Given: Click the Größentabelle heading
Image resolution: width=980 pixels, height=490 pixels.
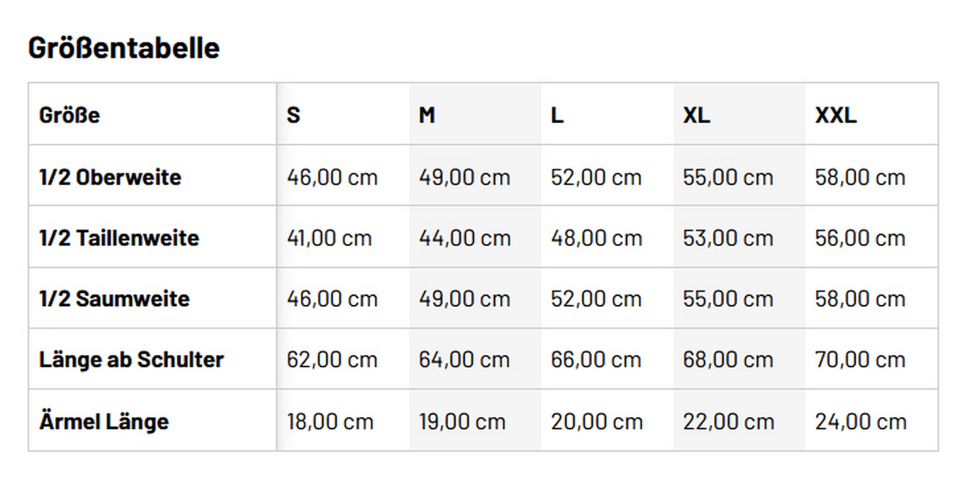Looking at the screenshot, I should click(124, 48).
